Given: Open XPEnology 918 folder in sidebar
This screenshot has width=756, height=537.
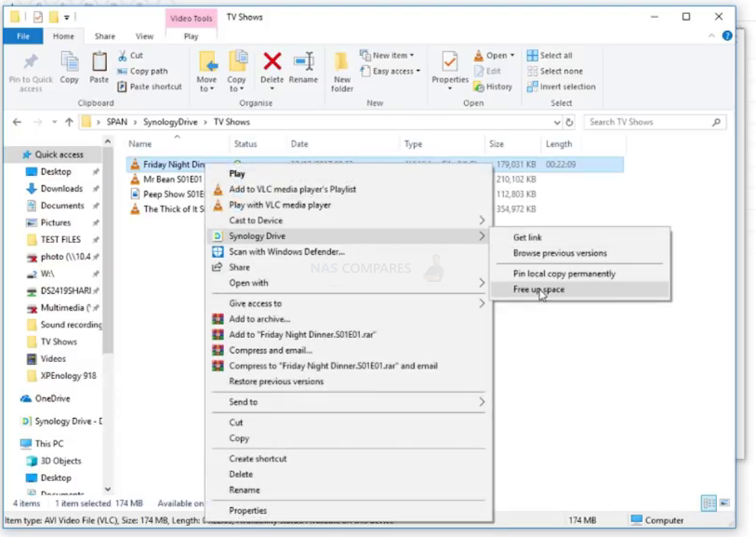Looking at the screenshot, I should (68, 376).
